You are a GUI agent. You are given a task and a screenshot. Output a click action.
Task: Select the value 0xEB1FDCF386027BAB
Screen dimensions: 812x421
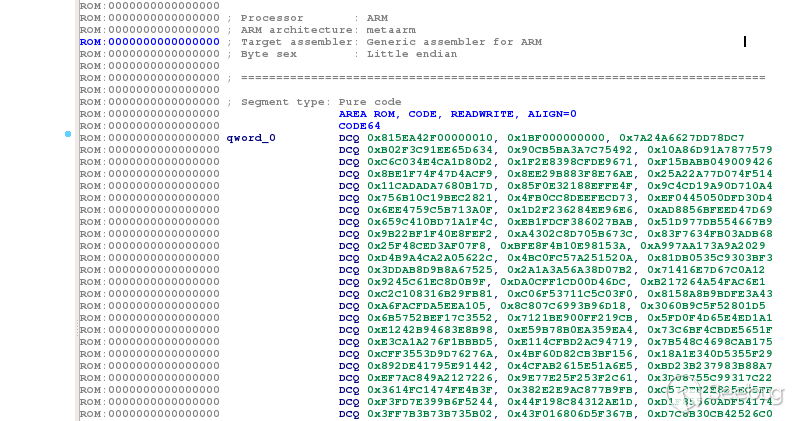570,222
